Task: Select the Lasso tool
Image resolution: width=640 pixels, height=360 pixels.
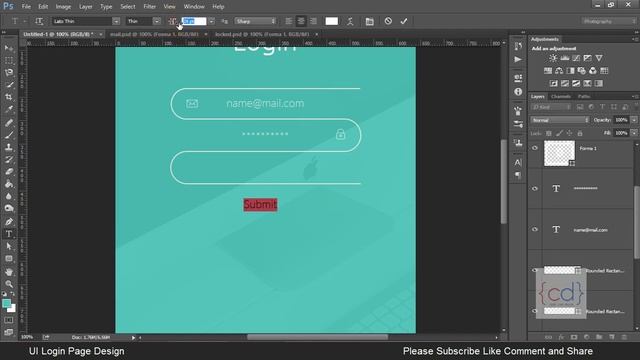Action: pyautogui.click(x=9, y=73)
